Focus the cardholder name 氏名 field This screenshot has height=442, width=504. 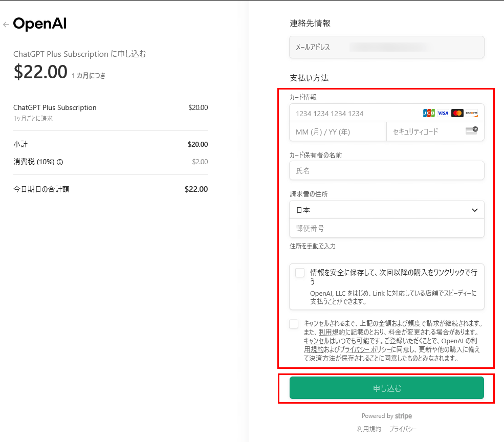pos(386,171)
